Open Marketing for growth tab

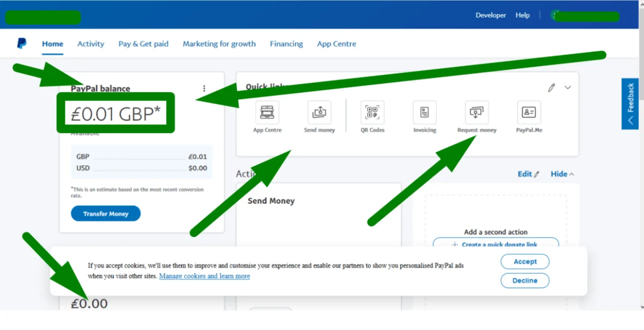coord(219,44)
